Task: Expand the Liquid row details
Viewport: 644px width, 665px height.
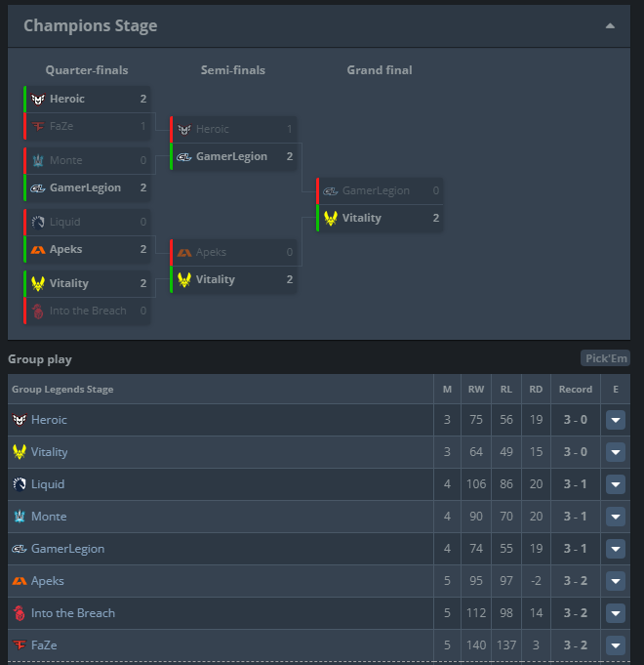Action: tap(616, 484)
